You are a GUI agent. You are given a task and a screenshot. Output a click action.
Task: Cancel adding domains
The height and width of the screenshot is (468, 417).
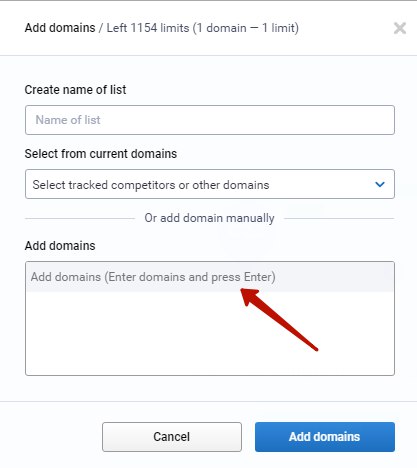coord(172,437)
